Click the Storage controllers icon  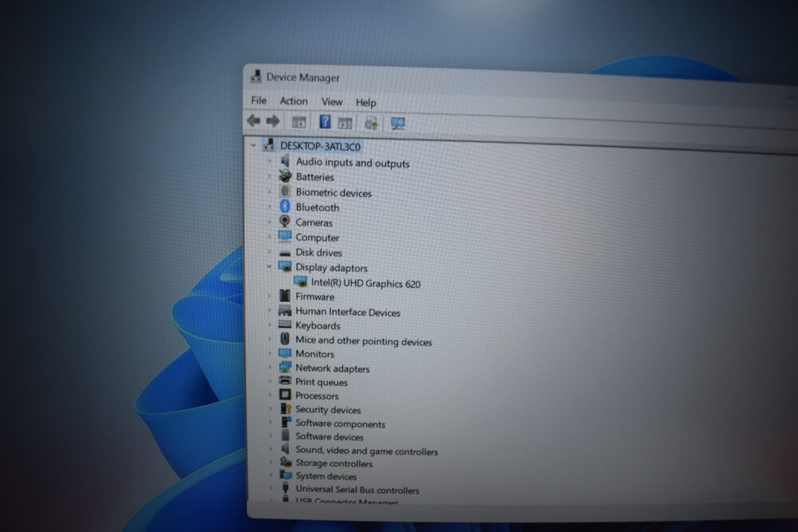[286, 462]
